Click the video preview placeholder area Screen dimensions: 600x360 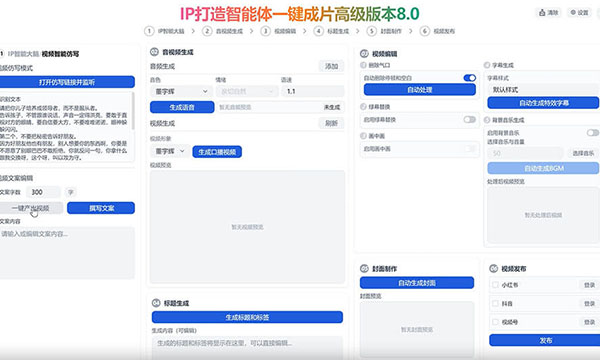[x=247, y=227]
